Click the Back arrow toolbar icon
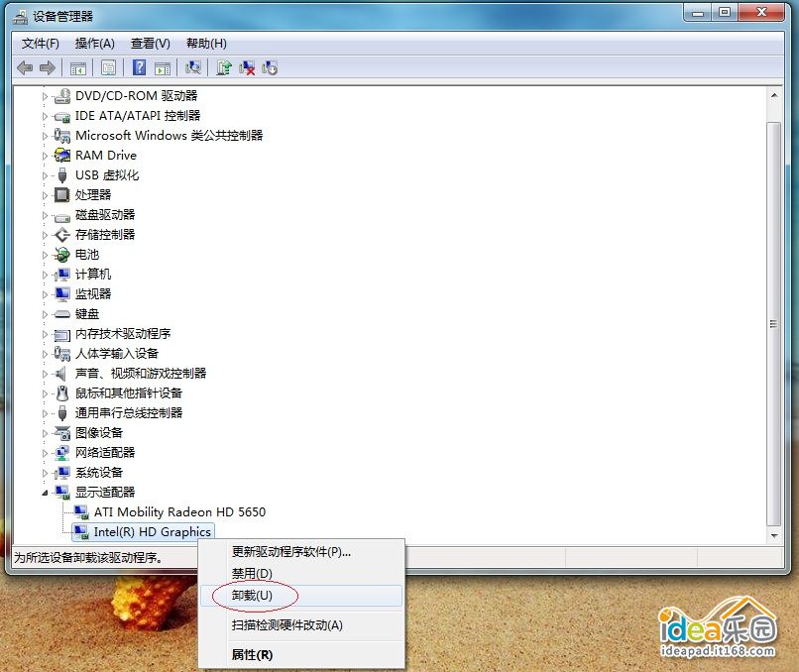The image size is (799, 672). point(25,67)
